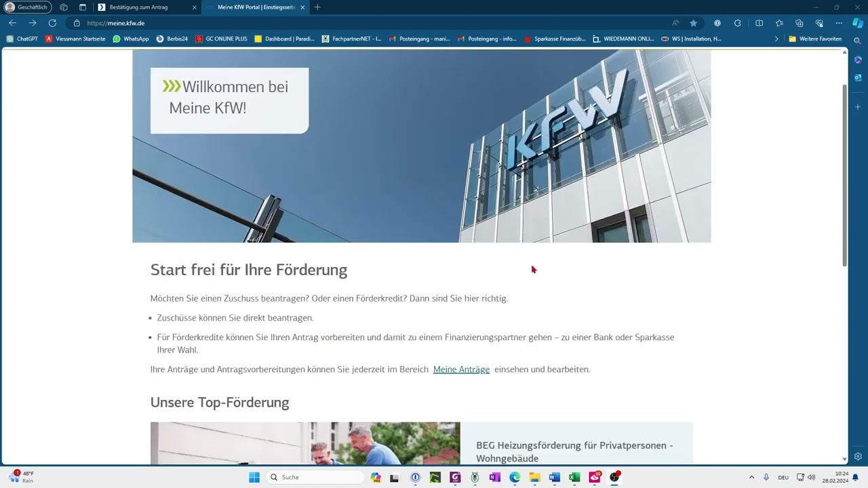Open Microsoft Edge from the taskbar
This screenshot has height=488, width=868.
point(515,477)
